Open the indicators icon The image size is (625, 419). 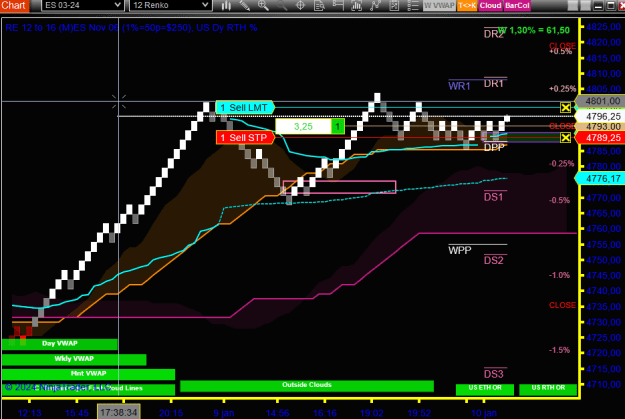[375, 5]
